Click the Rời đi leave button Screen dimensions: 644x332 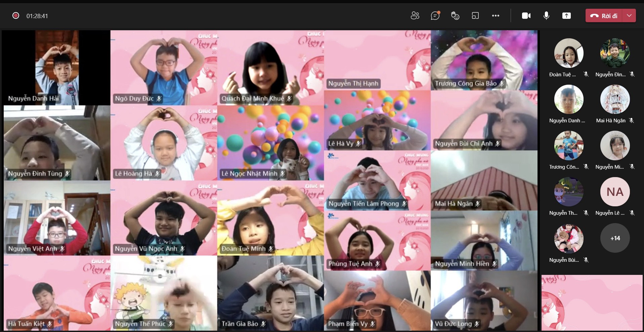point(604,16)
